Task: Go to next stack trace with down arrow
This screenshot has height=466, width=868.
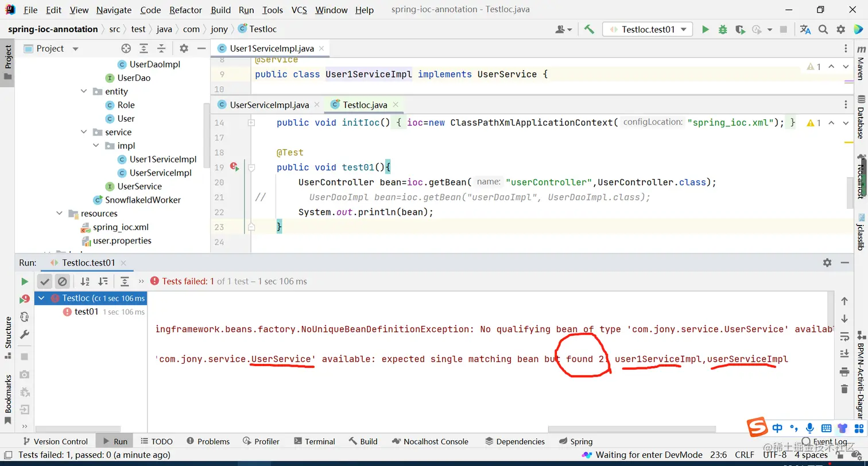Action: (x=844, y=319)
